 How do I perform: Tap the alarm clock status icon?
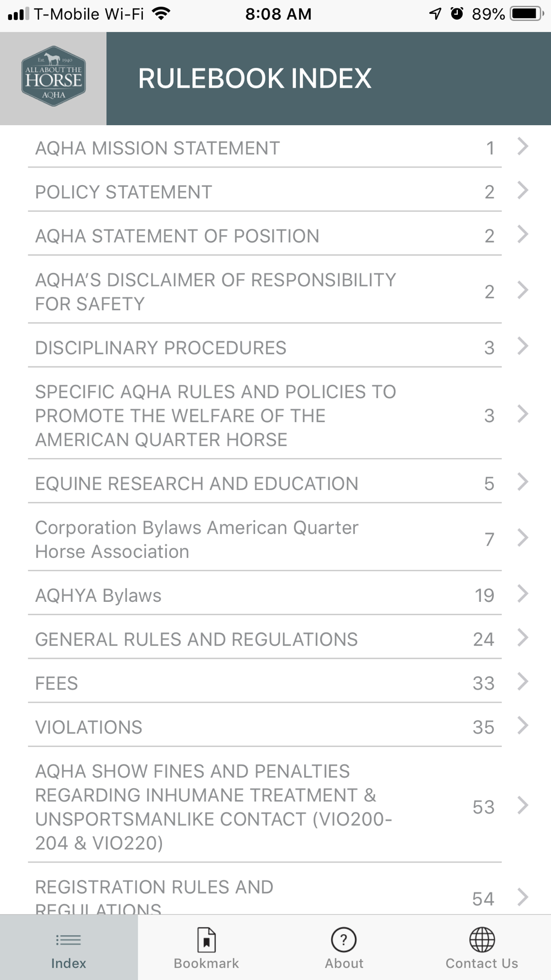point(457,14)
